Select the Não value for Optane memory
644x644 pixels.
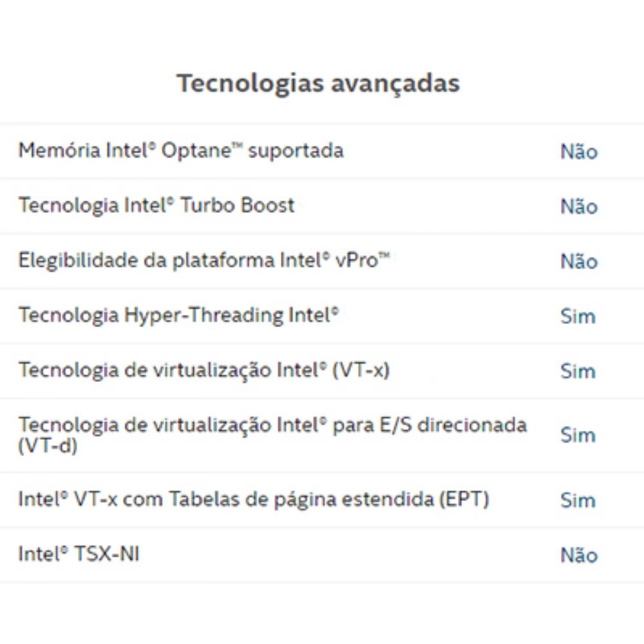click(578, 152)
